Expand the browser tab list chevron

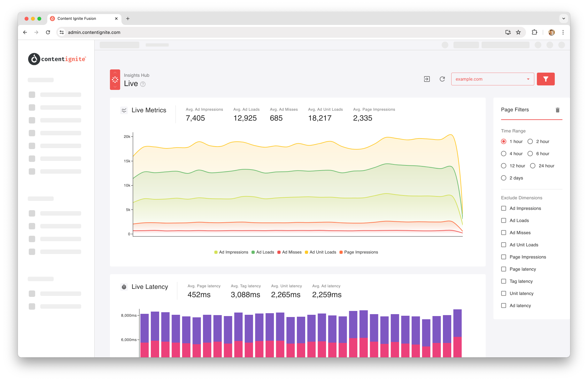[564, 19]
